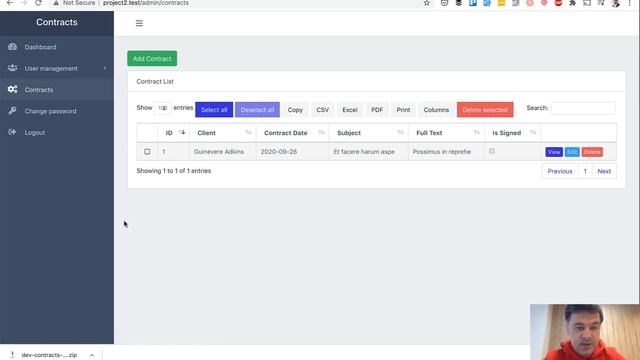Open the Show entries dropdown
This screenshot has width=640, height=360.
(162, 108)
